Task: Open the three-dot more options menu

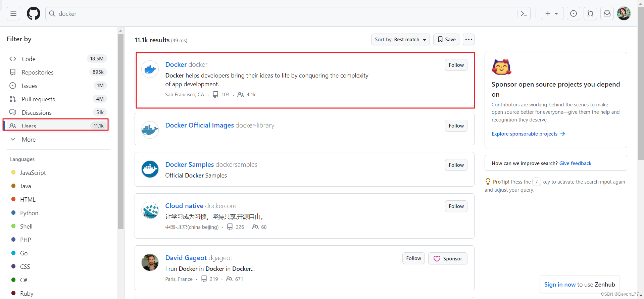Action: pos(468,40)
